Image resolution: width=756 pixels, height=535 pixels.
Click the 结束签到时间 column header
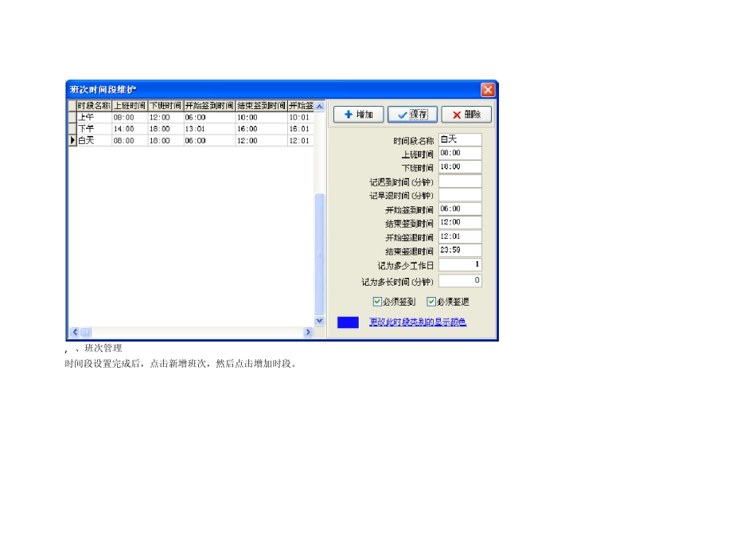261,106
